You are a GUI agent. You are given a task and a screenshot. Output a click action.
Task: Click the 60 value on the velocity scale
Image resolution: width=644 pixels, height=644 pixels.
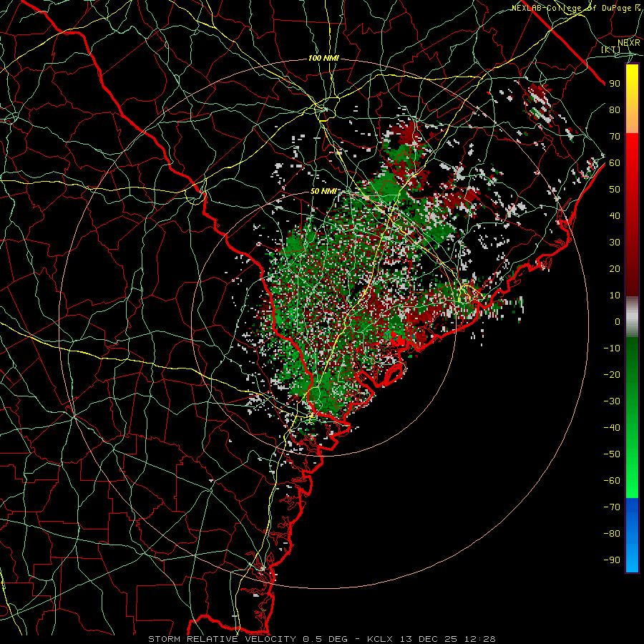click(615, 163)
